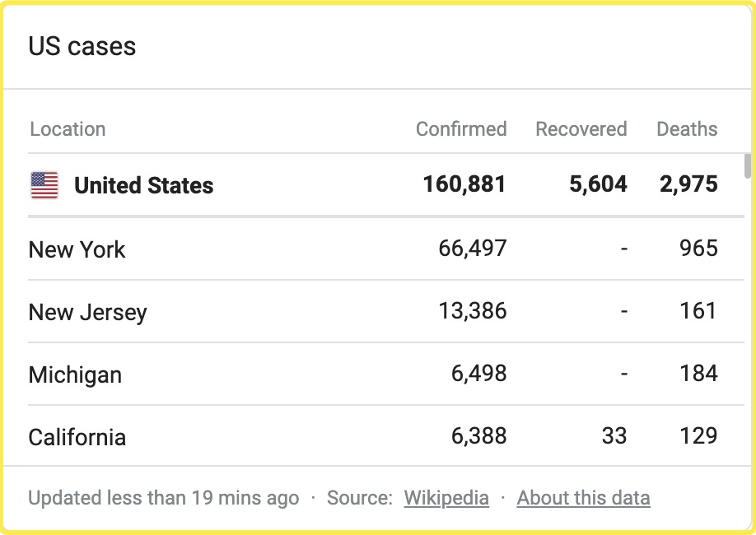Click the 5,604 recovered total

(x=598, y=184)
